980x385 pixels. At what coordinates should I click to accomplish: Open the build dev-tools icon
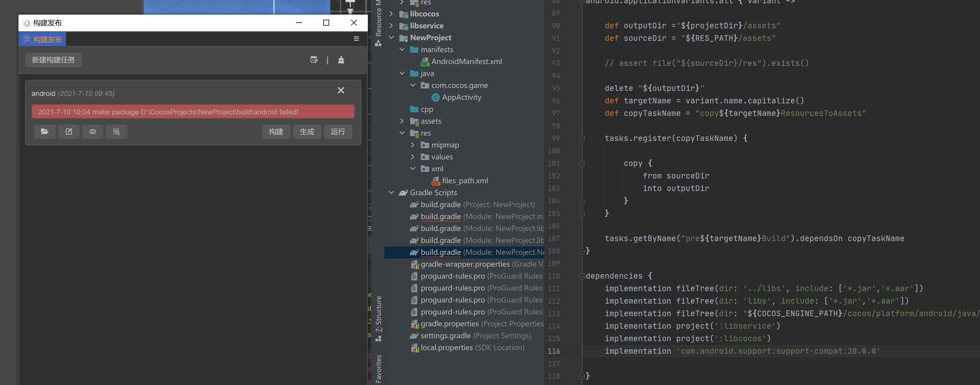[314, 60]
